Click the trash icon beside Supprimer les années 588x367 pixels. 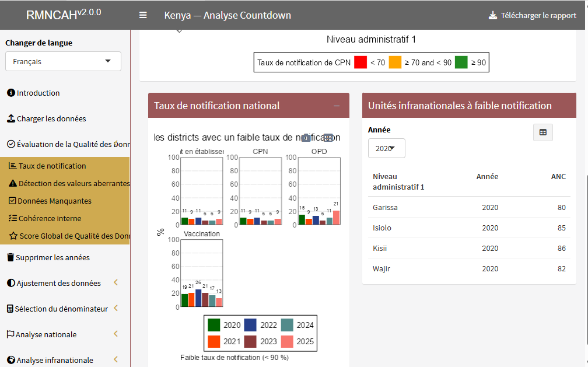click(x=10, y=257)
